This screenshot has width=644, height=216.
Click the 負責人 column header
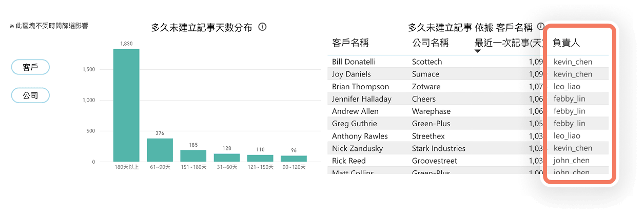pyautogui.click(x=567, y=43)
